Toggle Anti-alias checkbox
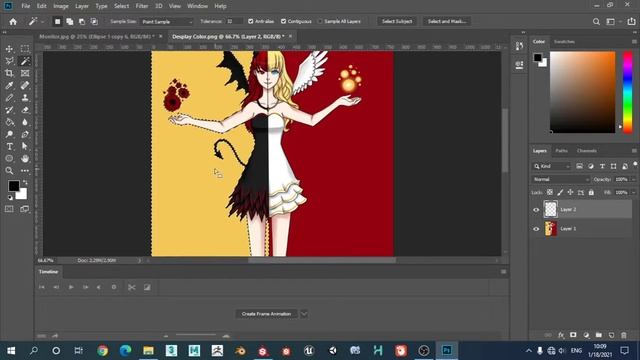 pyautogui.click(x=251, y=21)
